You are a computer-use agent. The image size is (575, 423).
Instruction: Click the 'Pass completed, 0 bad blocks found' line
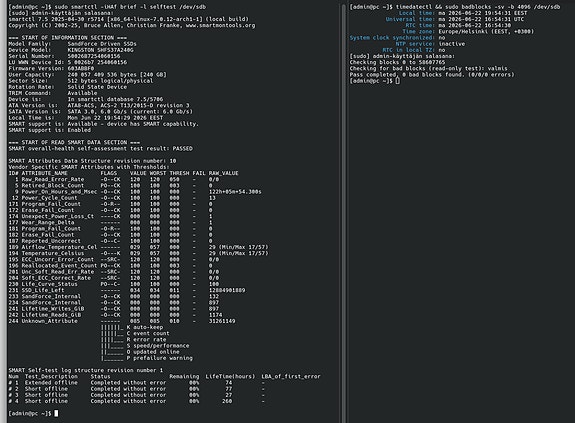point(432,74)
